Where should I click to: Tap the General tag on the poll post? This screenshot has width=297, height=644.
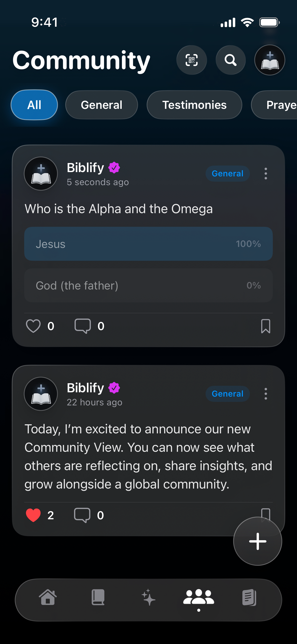(x=227, y=174)
